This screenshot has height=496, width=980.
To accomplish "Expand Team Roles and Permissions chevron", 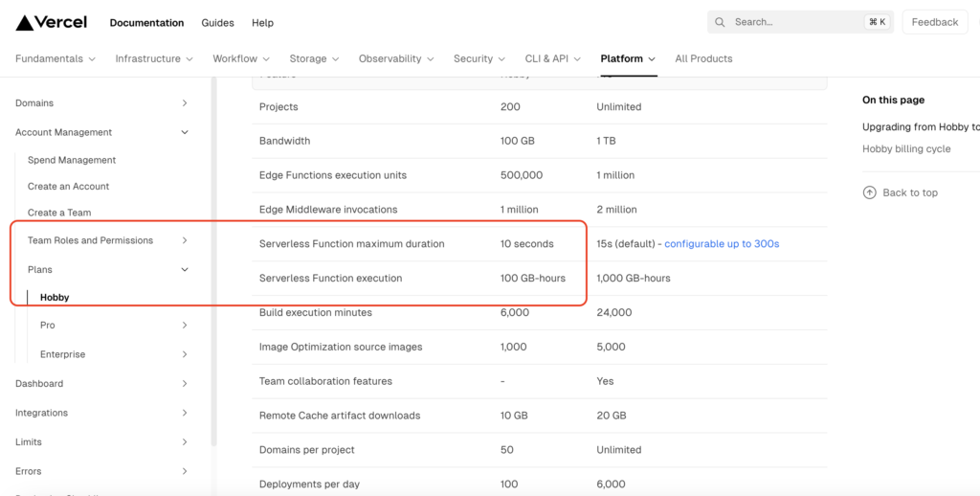I will 185,240.
